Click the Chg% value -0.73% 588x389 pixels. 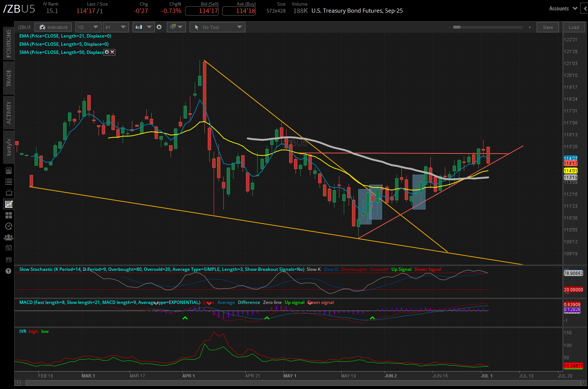[171, 11]
